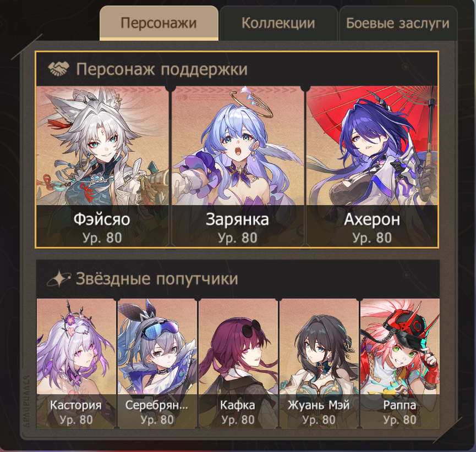Open the Раппа character portrait
This screenshot has width=476, height=452.
(400, 363)
